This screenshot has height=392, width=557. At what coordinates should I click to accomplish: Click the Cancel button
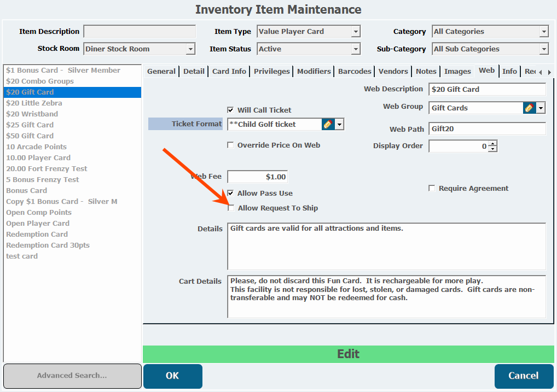[524, 376]
